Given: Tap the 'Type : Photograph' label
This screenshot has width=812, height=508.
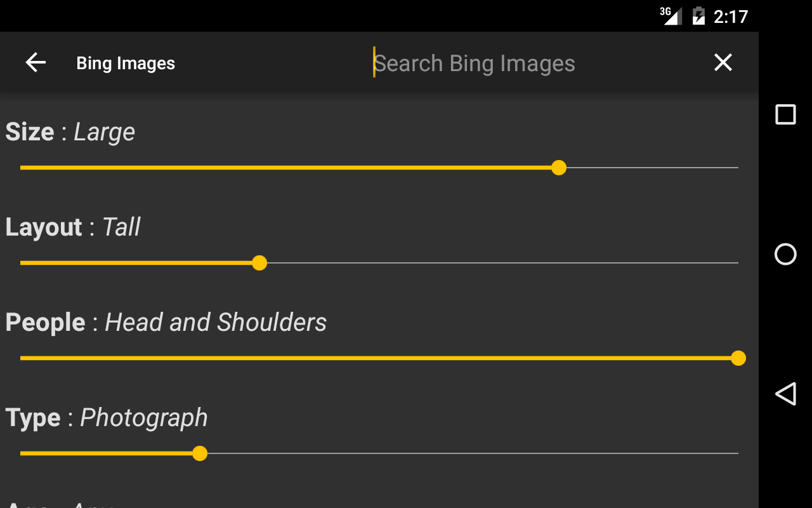Looking at the screenshot, I should click(107, 418).
